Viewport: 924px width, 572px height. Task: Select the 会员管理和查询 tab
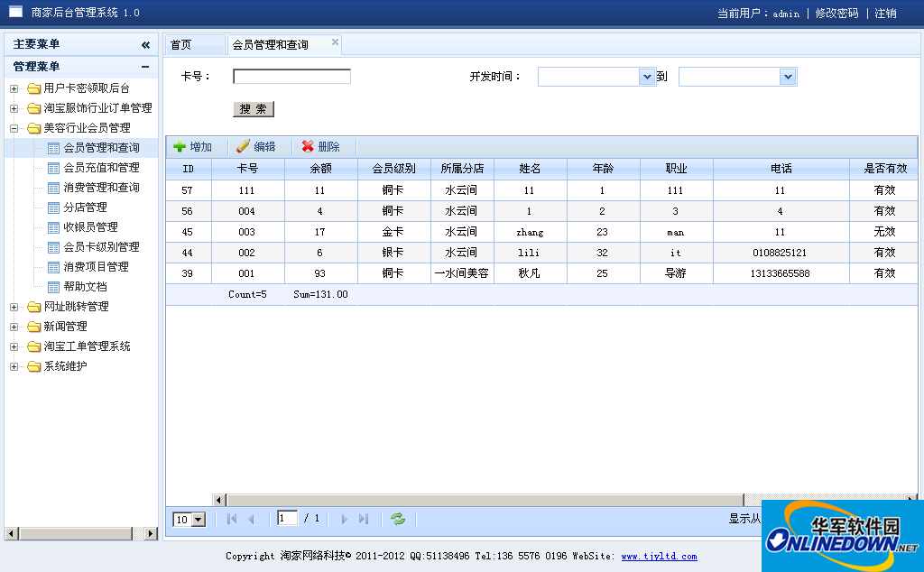pyautogui.click(x=271, y=45)
